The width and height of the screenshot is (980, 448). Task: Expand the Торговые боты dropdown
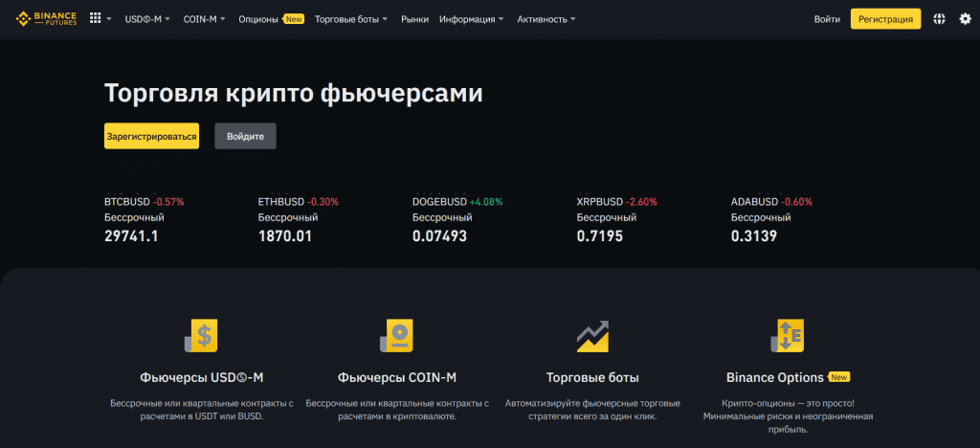tap(351, 19)
